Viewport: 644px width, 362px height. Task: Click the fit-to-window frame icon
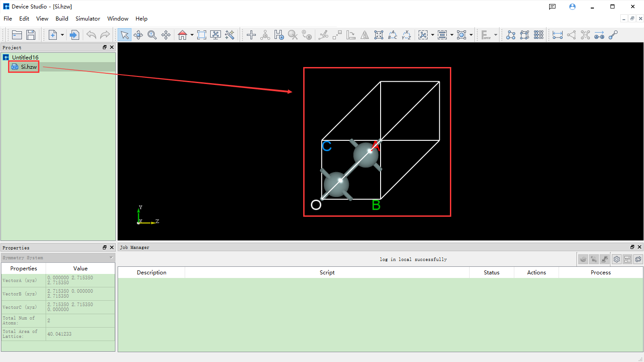(x=202, y=35)
